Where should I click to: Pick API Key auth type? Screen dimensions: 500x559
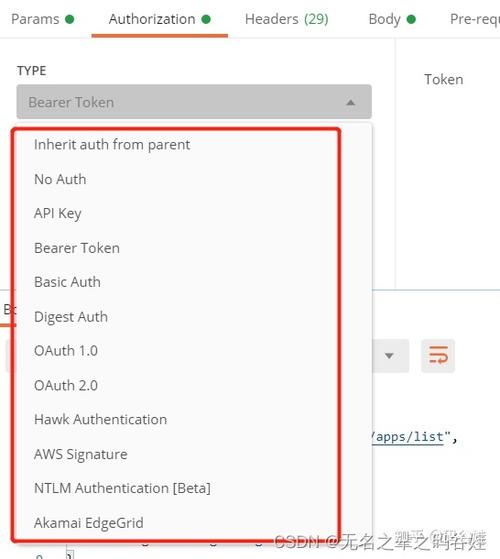pyautogui.click(x=58, y=214)
